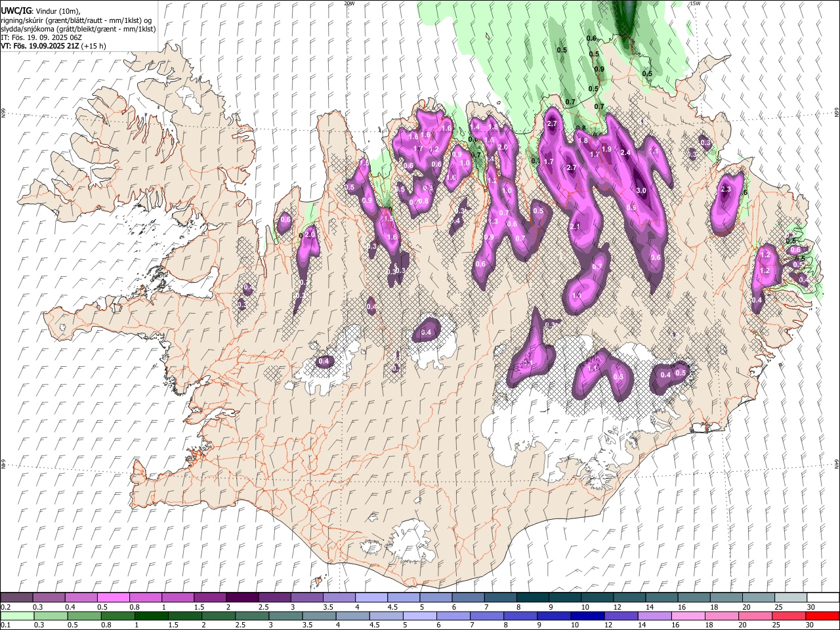Click the "IT: Fös. 19. 09. 2025 06Z" line

41,37
